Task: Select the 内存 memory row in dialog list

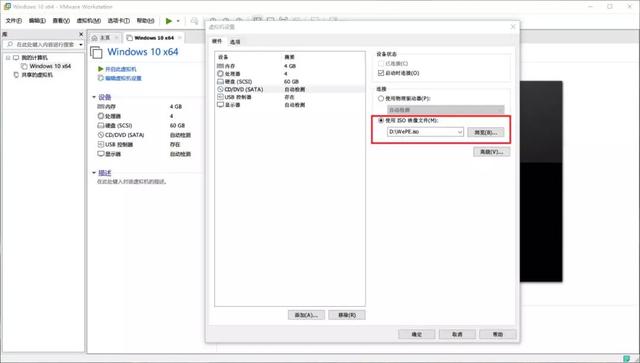Action: coord(290,66)
